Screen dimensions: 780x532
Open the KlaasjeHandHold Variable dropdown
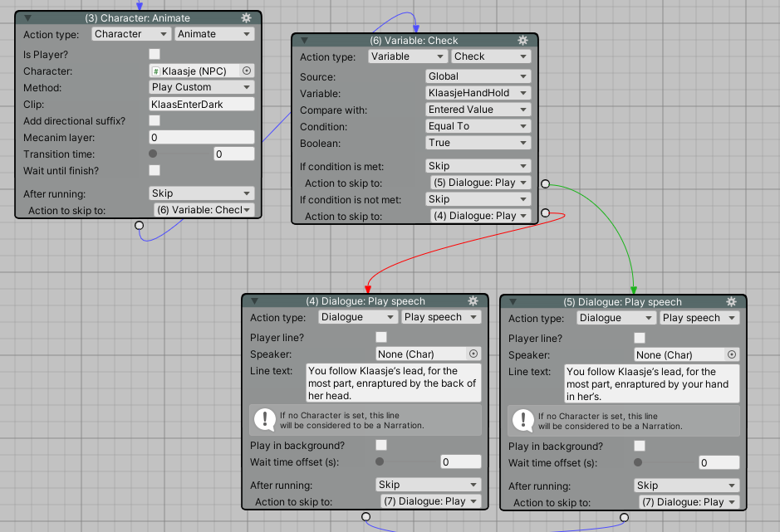click(478, 93)
